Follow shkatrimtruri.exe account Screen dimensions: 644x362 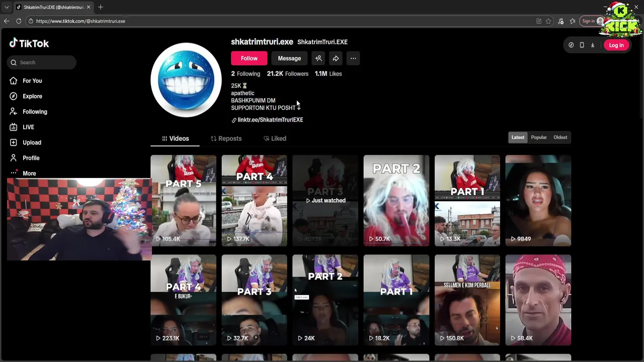coord(249,58)
